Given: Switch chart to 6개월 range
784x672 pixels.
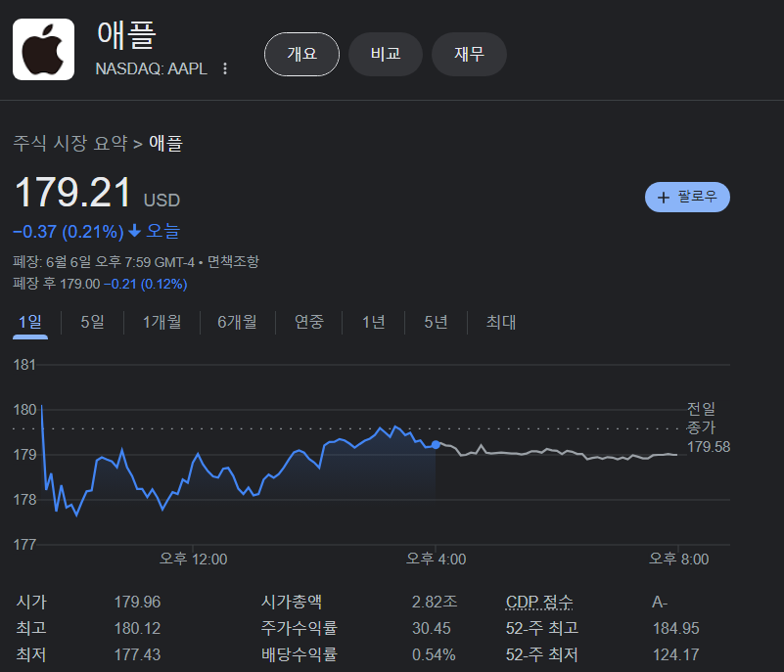Looking at the screenshot, I should coord(237,322).
